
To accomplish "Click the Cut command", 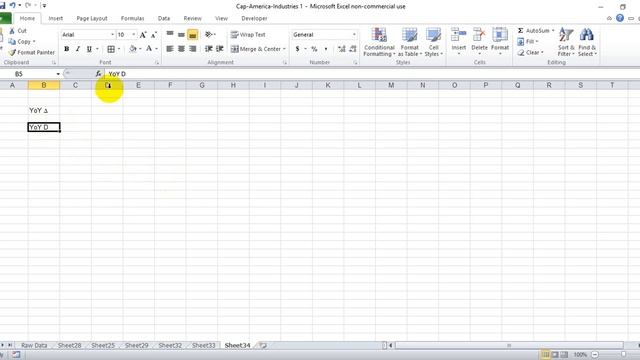I will [x=18, y=31].
